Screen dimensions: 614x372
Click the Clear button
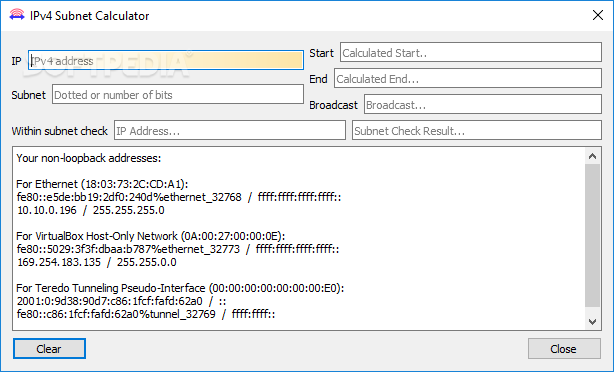pos(49,349)
